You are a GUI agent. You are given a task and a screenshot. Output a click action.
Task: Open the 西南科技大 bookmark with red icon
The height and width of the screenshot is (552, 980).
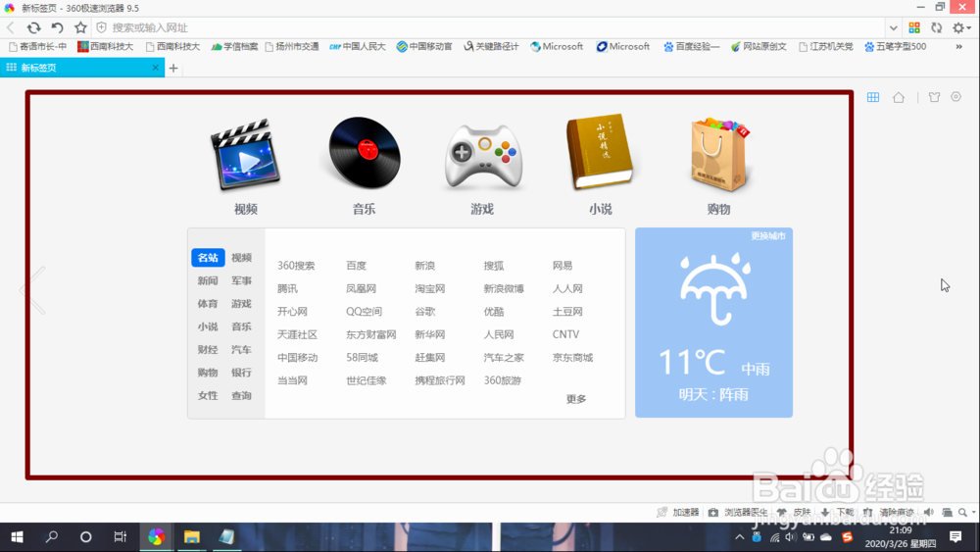105,46
